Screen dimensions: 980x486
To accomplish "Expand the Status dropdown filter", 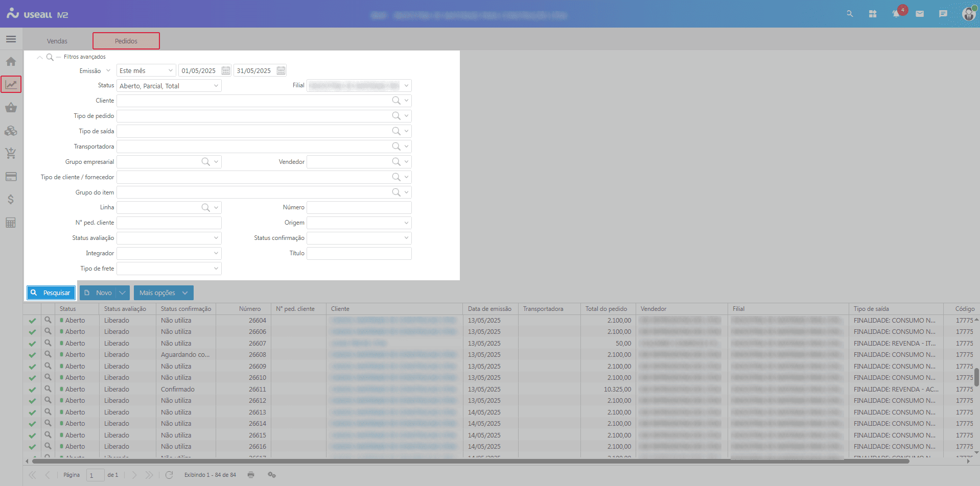I will pos(216,86).
